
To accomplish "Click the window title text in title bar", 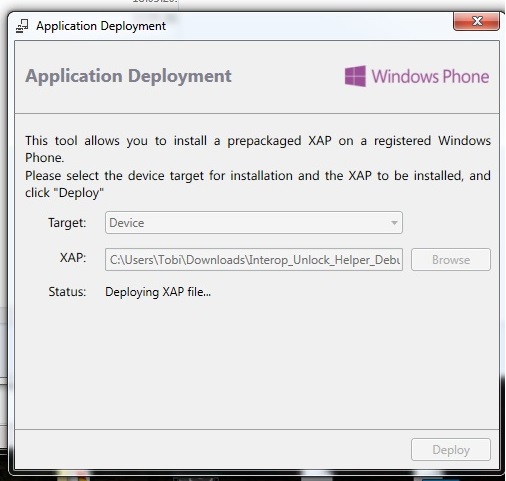I will tap(101, 26).
